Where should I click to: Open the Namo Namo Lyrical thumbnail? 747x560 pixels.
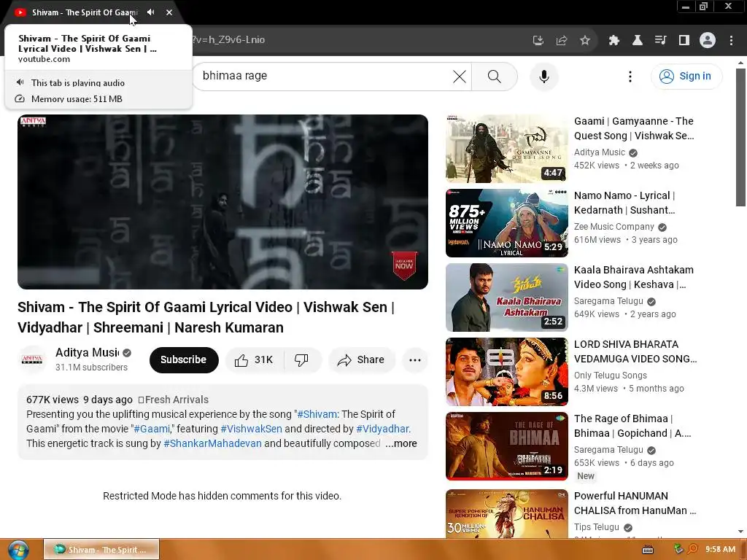[x=507, y=223]
